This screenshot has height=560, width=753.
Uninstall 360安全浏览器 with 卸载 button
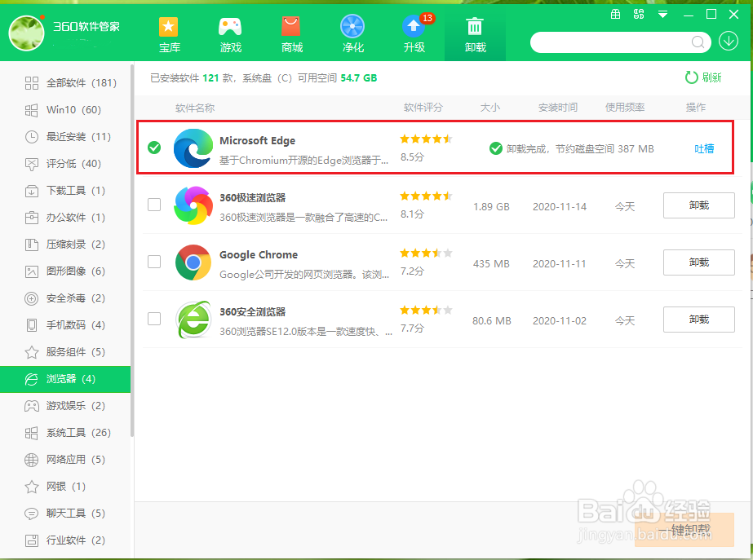[x=698, y=320]
